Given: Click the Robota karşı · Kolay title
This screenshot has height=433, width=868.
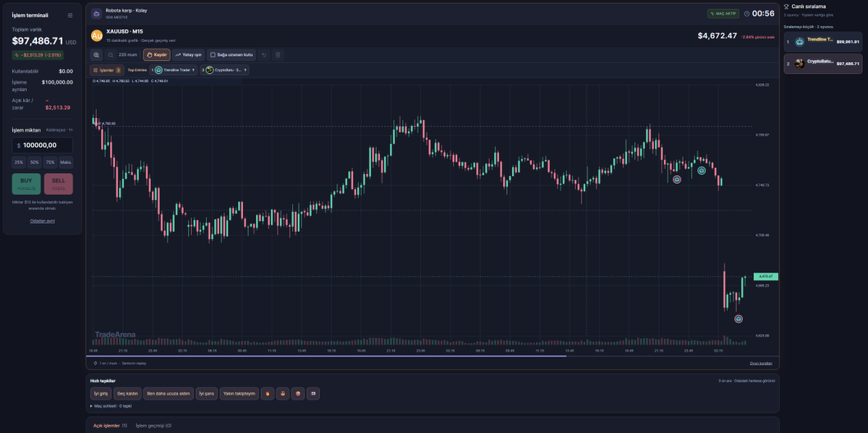Looking at the screenshot, I should click(127, 10).
